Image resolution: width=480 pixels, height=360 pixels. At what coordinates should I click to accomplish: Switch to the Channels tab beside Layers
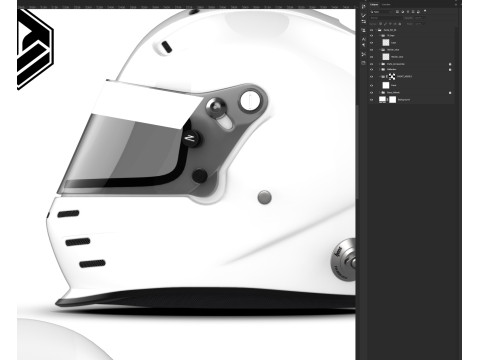386,5
